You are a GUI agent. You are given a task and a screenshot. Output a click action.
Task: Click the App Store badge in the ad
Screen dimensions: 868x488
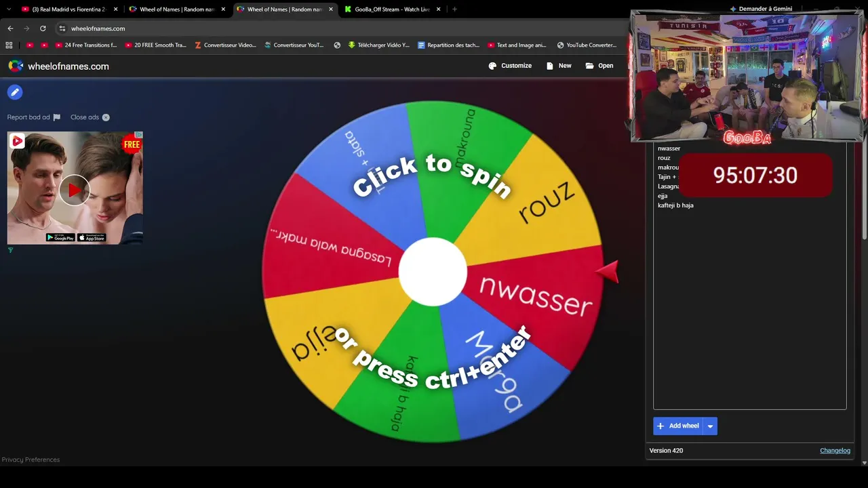point(92,237)
